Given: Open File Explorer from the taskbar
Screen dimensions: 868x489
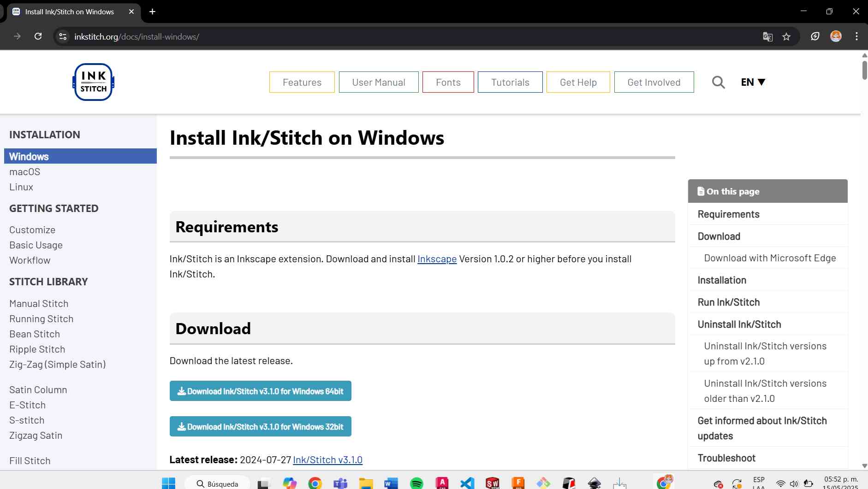Looking at the screenshot, I should coord(366,483).
